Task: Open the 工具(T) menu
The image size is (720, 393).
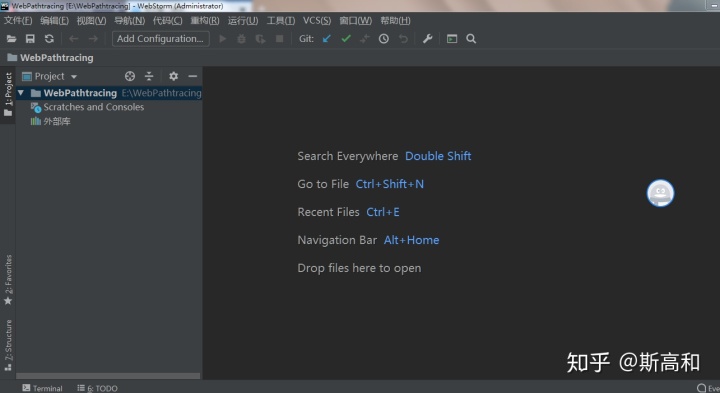Action: point(281,21)
